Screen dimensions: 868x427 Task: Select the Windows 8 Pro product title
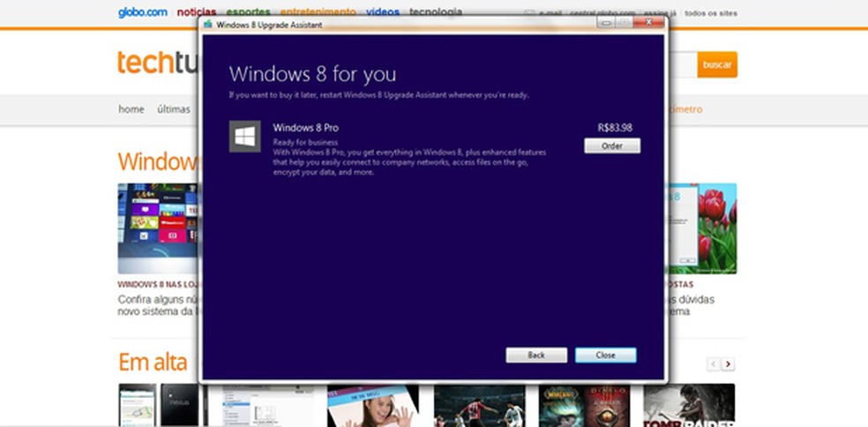(x=305, y=127)
